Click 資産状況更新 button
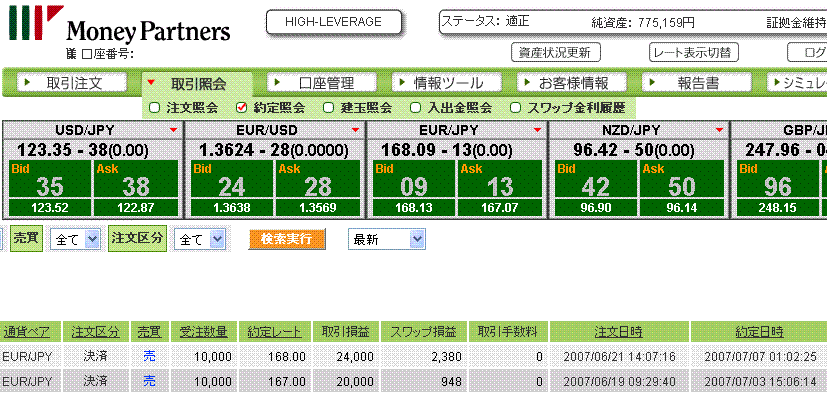Screen dimensions: 827x397 click(556, 53)
